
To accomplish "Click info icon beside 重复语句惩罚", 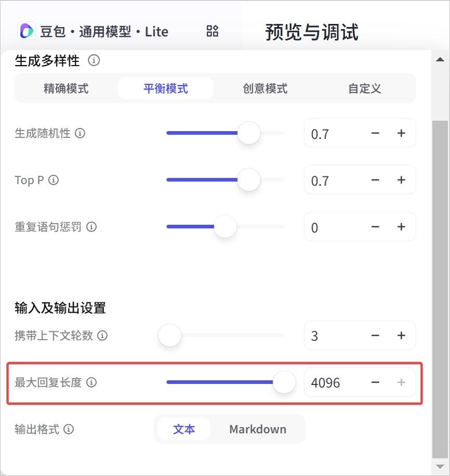I will [92, 227].
